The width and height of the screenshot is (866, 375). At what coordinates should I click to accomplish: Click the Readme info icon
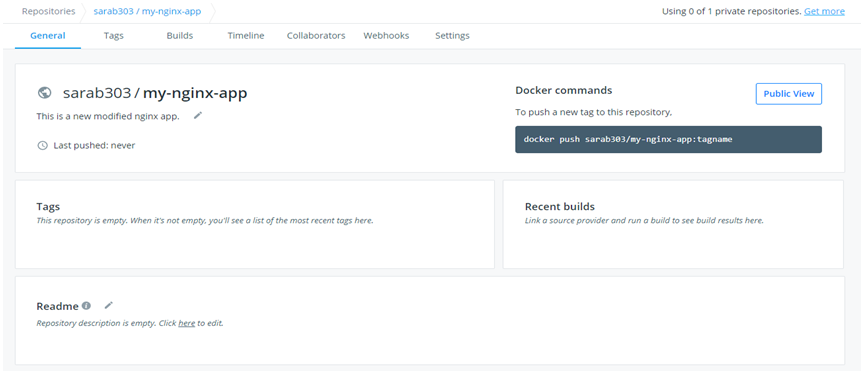(x=86, y=305)
